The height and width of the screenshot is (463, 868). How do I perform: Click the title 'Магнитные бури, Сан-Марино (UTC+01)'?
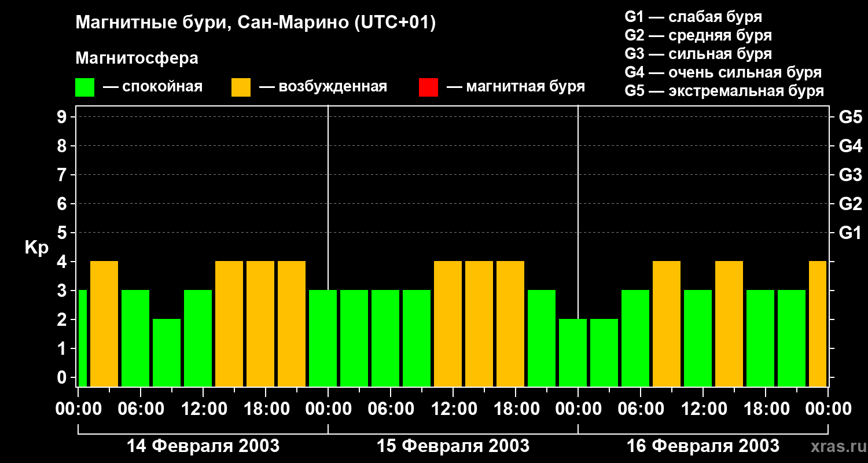click(255, 23)
